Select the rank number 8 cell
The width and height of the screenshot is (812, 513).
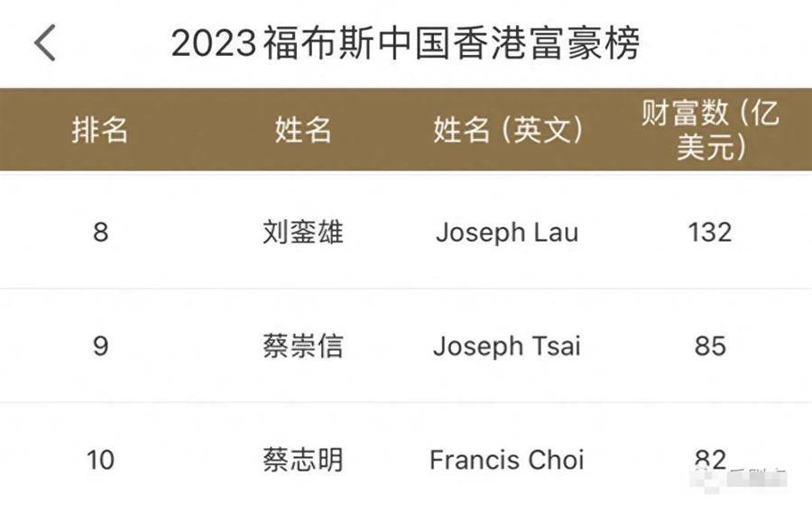coord(100,232)
